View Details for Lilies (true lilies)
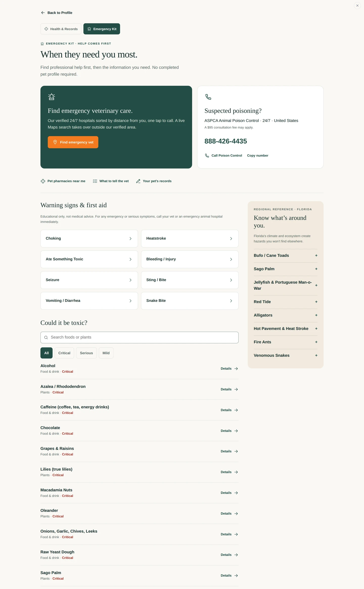Image resolution: width=364 pixels, height=589 pixels. 229,472
